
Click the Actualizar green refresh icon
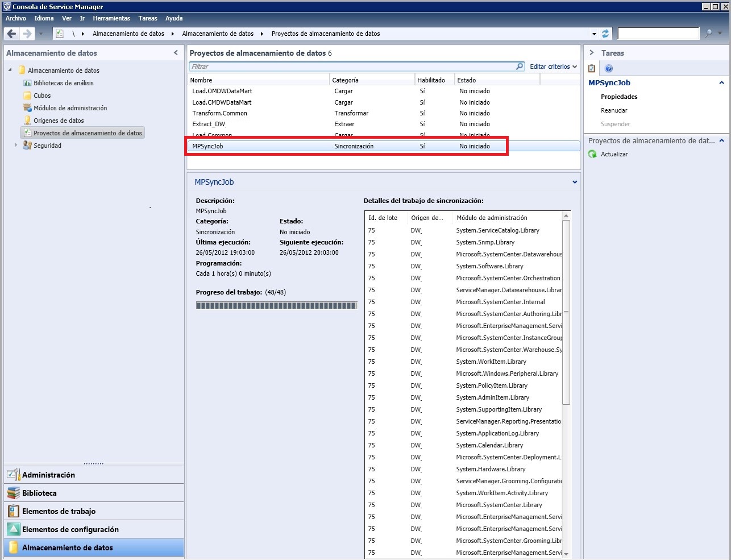point(592,154)
